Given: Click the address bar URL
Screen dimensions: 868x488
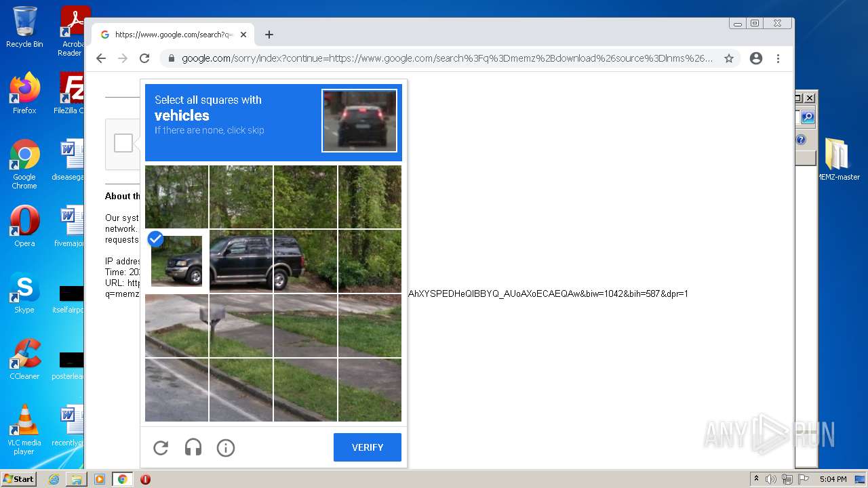Looking at the screenshot, I should (447, 58).
